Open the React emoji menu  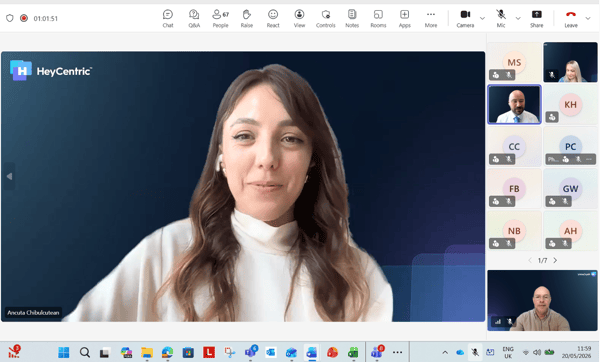tap(273, 18)
